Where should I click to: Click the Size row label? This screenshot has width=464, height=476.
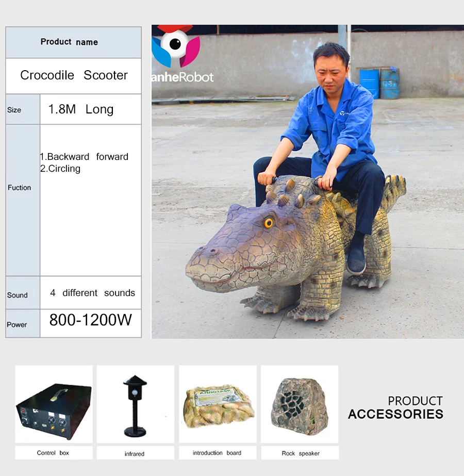(x=14, y=110)
